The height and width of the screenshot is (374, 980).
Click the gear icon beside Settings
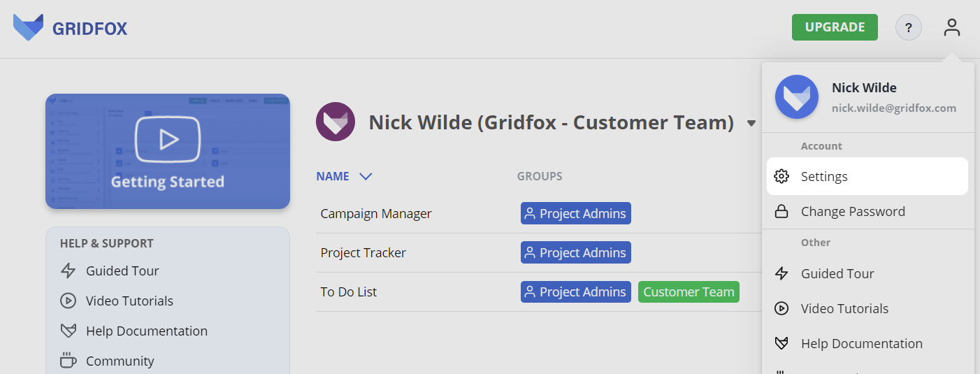coord(782,176)
